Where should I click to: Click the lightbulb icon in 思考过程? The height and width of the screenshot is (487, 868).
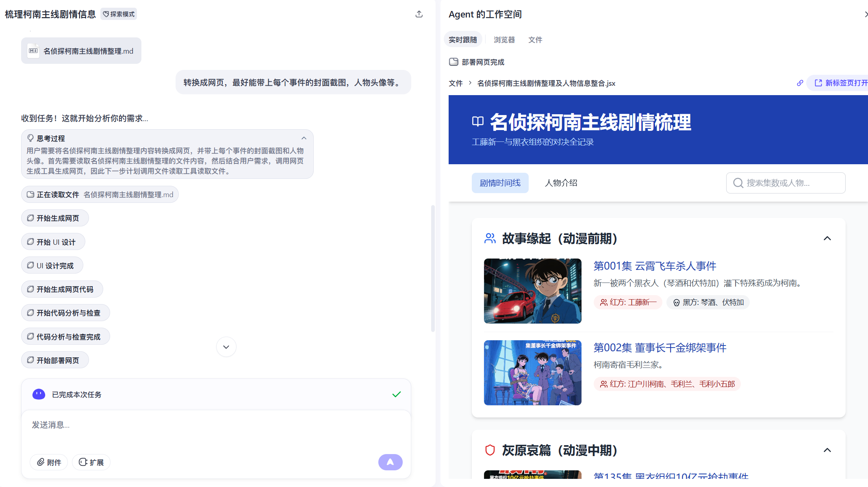pyautogui.click(x=30, y=138)
